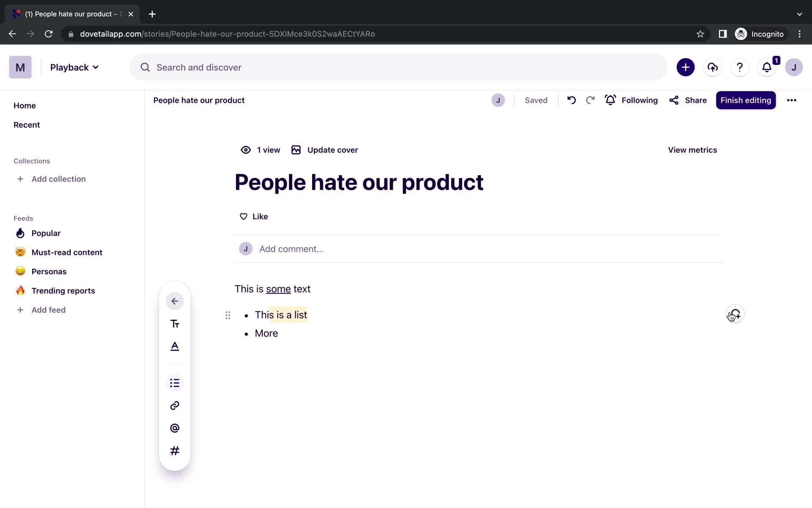Image resolution: width=812 pixels, height=508 pixels.
Task: Click Share to open share options
Action: (689, 100)
